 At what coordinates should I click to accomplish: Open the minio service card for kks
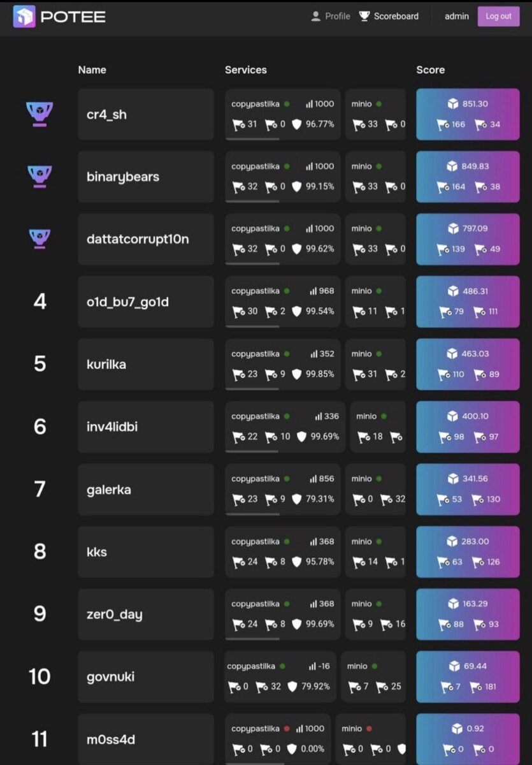pyautogui.click(x=375, y=551)
